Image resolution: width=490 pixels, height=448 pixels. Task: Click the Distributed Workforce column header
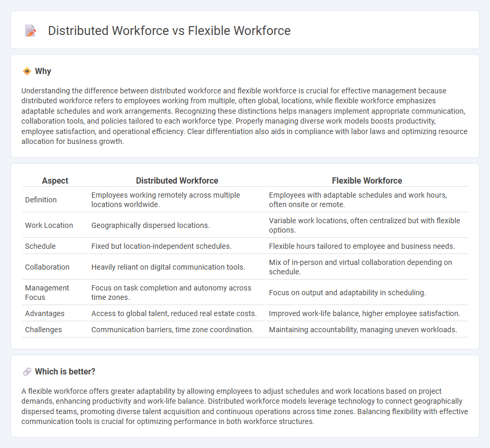[x=177, y=180]
